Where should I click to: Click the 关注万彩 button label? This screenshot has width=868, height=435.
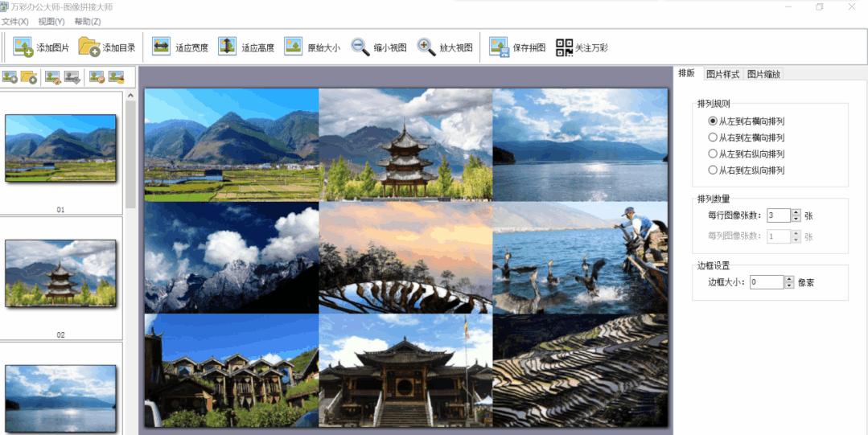pyautogui.click(x=592, y=47)
